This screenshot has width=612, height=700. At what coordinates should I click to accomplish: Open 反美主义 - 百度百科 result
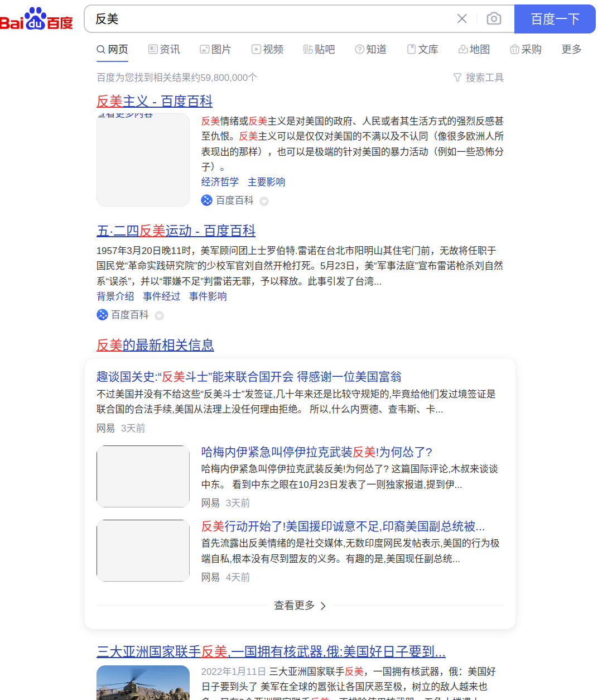[x=155, y=101]
